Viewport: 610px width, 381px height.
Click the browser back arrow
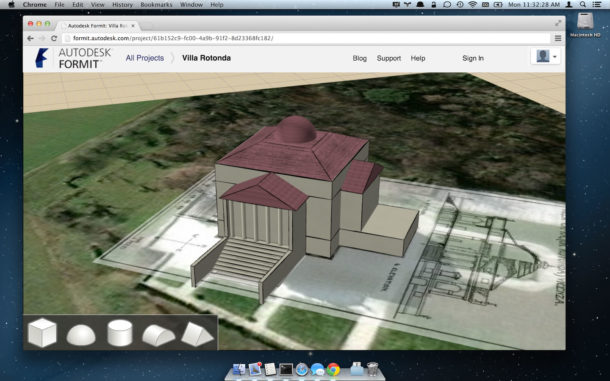(x=30, y=38)
